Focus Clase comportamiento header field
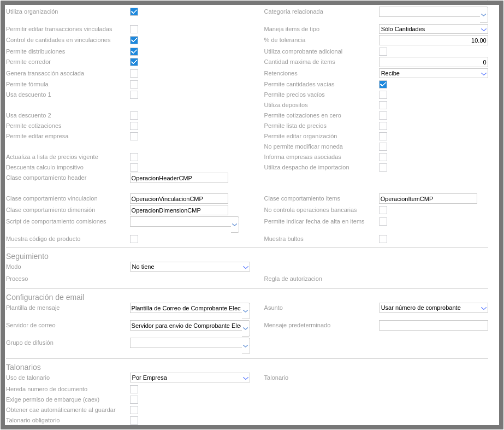The height and width of the screenshot is (430, 504). tap(179, 178)
